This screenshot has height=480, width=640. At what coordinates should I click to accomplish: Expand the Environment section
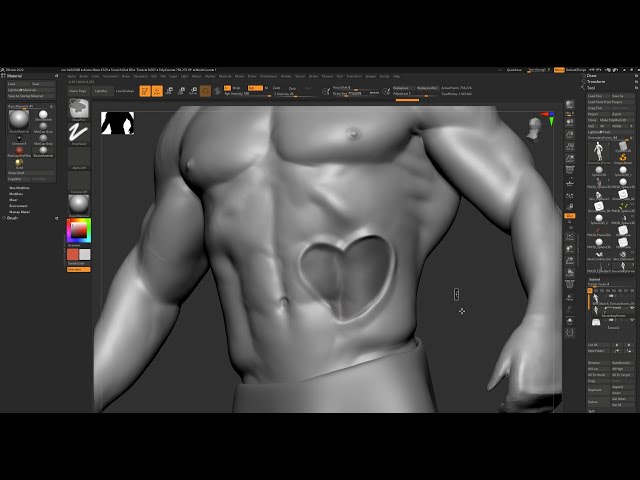[x=18, y=206]
